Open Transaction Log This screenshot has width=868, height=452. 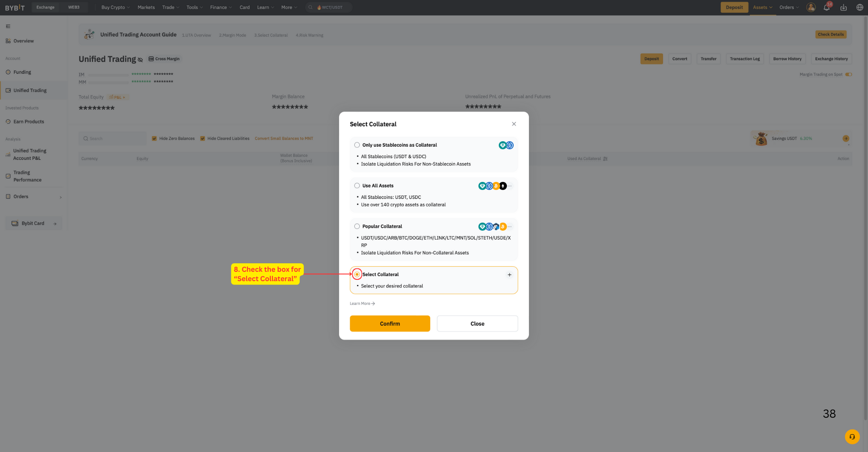[745, 59]
